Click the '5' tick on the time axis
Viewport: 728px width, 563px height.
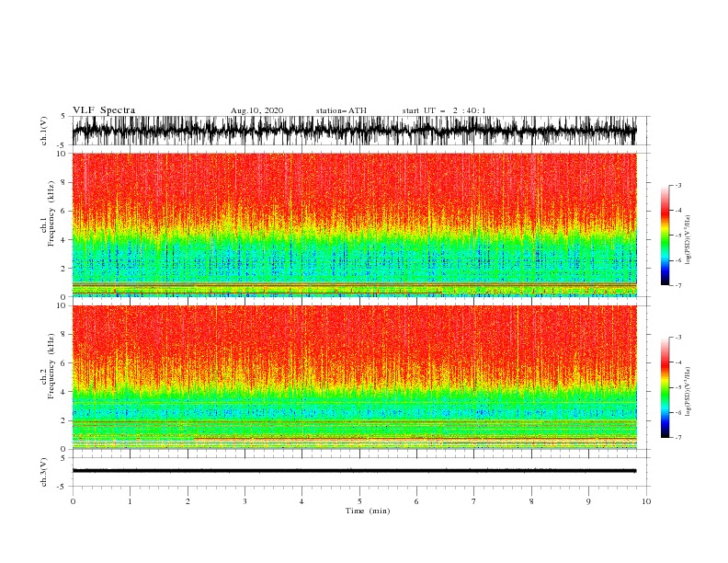[359, 501]
